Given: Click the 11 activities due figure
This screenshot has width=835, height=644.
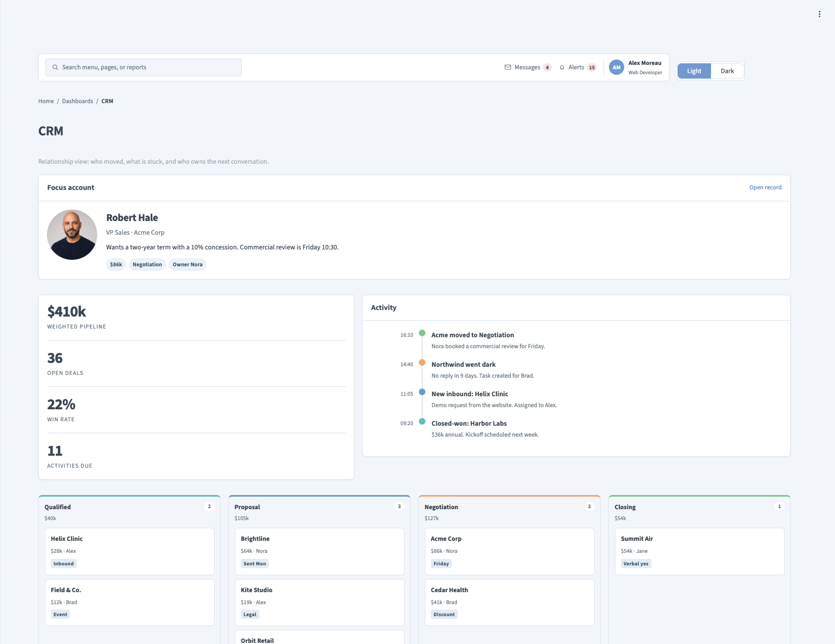Looking at the screenshot, I should [x=55, y=451].
